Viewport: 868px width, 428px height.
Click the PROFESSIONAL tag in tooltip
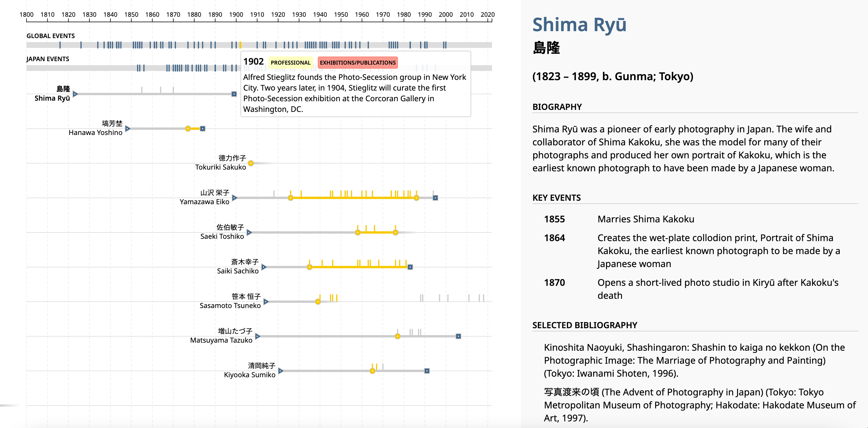coord(290,63)
